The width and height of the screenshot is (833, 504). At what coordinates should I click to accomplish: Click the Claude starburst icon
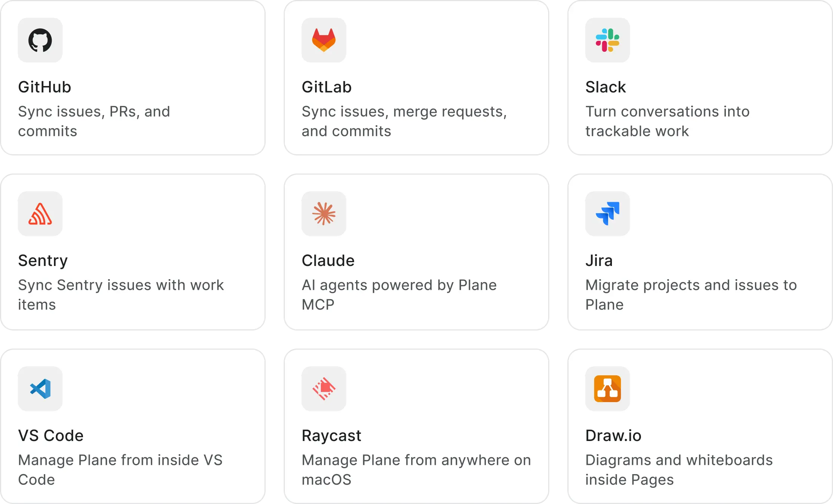point(324,214)
